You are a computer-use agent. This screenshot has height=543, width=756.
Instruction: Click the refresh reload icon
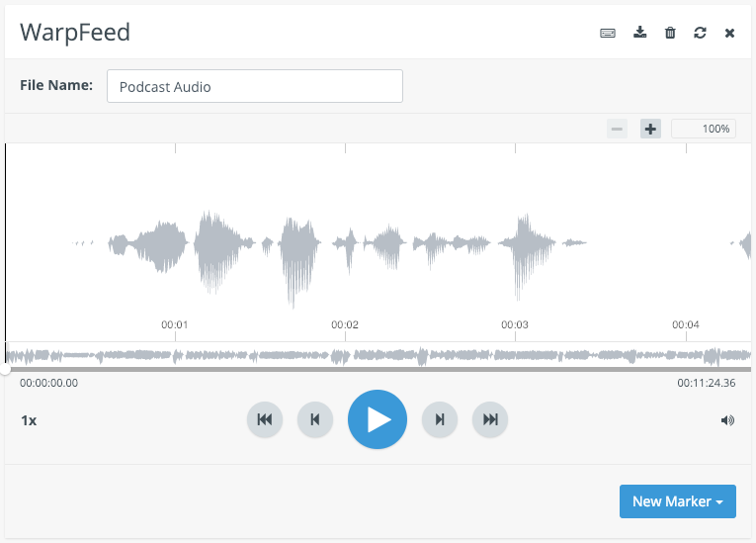[x=700, y=33]
